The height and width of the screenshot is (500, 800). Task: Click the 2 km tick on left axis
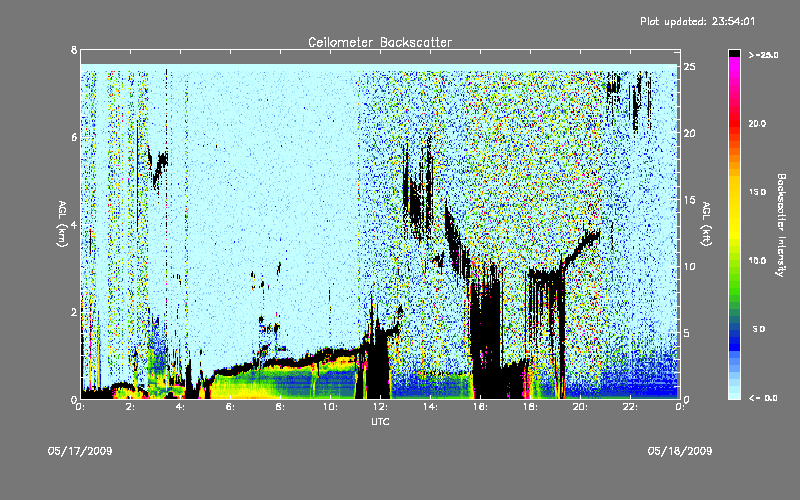pos(74,312)
